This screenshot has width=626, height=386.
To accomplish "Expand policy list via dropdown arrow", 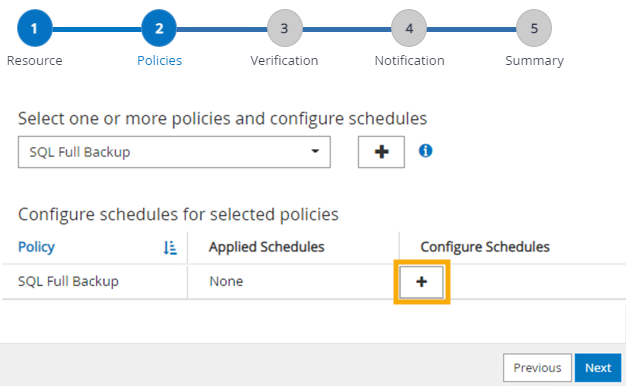I will (x=315, y=151).
